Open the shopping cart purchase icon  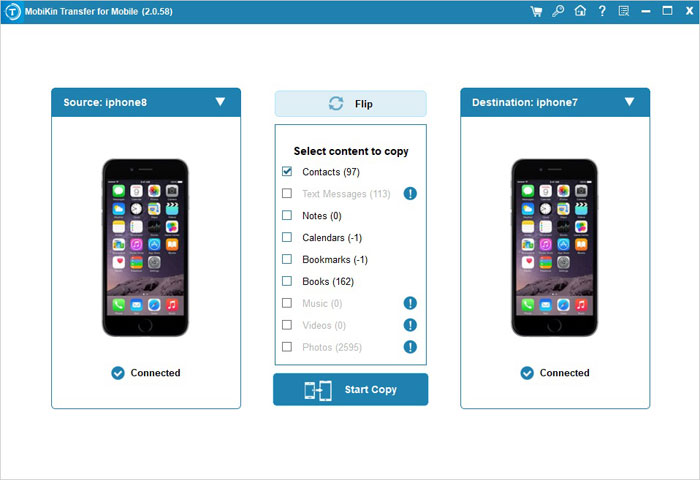536,11
